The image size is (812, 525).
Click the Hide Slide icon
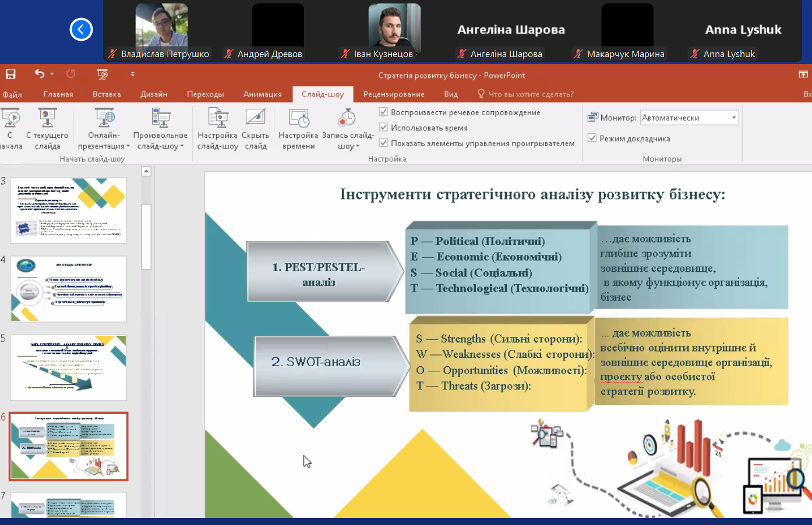[x=255, y=118]
